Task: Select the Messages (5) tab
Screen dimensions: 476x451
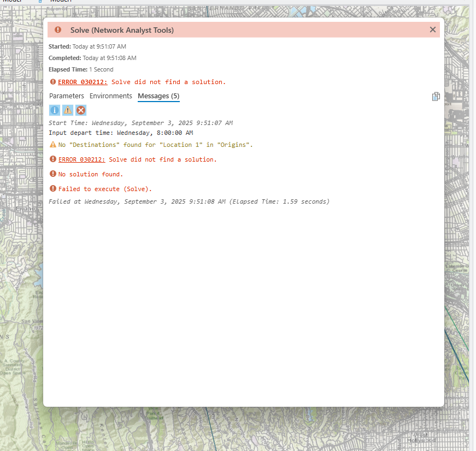Action: click(158, 96)
